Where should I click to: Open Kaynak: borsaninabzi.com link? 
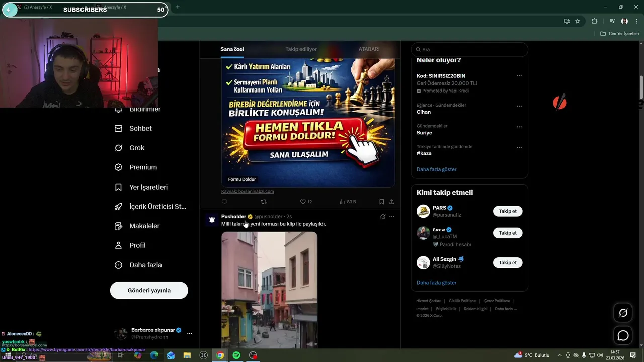click(248, 191)
